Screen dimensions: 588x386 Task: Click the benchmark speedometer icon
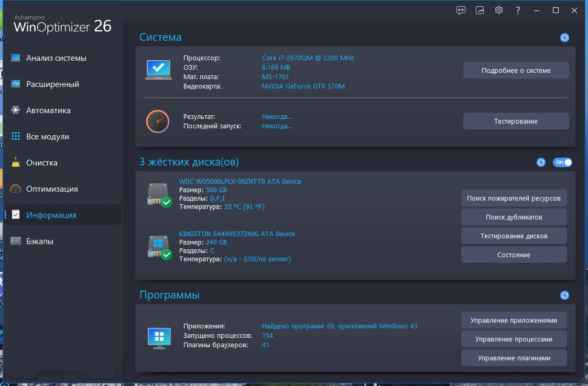click(158, 122)
